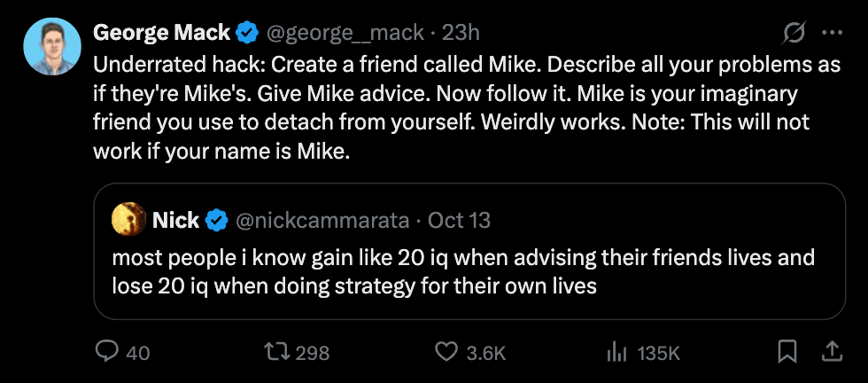Open the share post arrow menu
868x383 pixels.
(832, 352)
